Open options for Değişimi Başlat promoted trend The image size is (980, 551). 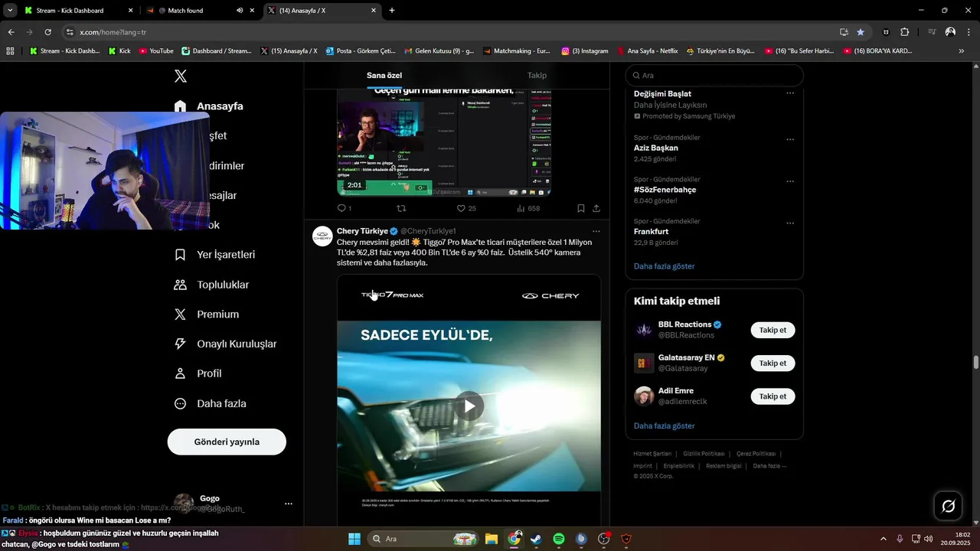click(790, 93)
